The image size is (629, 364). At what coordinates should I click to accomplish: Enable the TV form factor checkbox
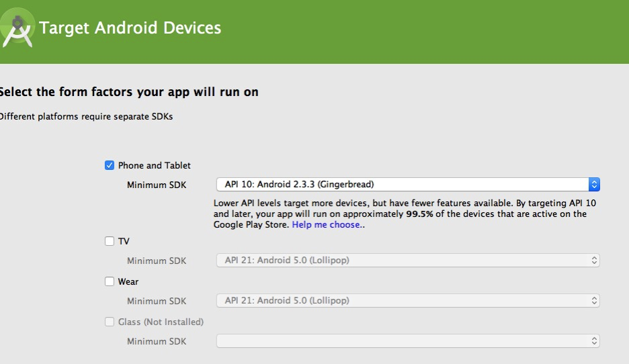pyautogui.click(x=110, y=241)
